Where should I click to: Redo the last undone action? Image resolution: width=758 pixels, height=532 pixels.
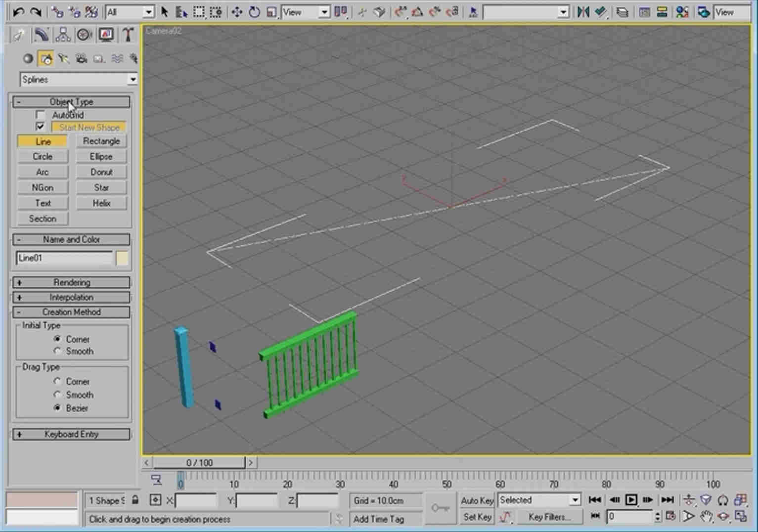[x=36, y=12]
